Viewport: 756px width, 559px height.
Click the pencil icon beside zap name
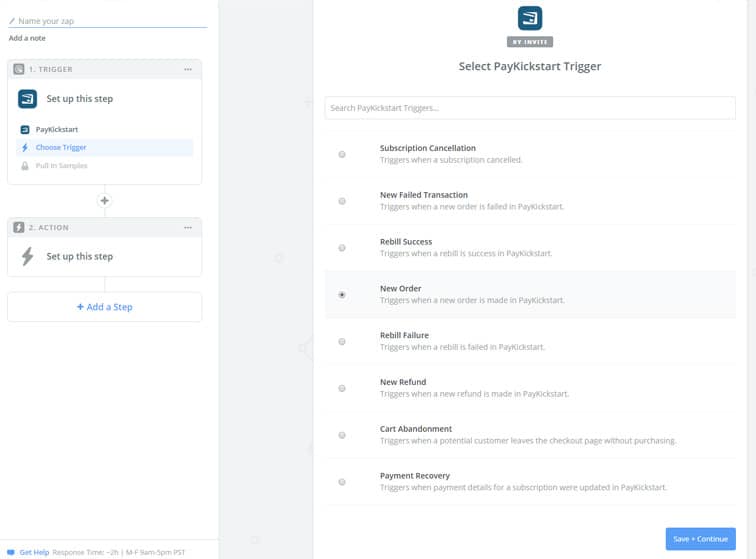coord(12,21)
